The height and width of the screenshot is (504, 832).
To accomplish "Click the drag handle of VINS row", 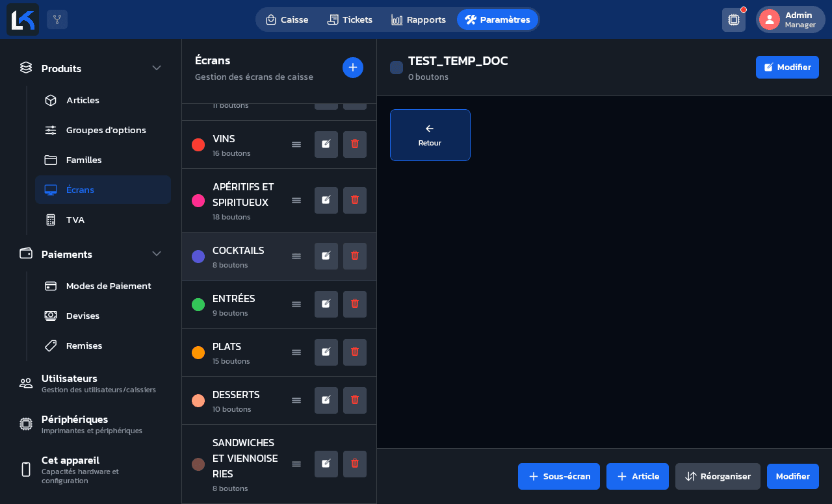I will [296, 144].
